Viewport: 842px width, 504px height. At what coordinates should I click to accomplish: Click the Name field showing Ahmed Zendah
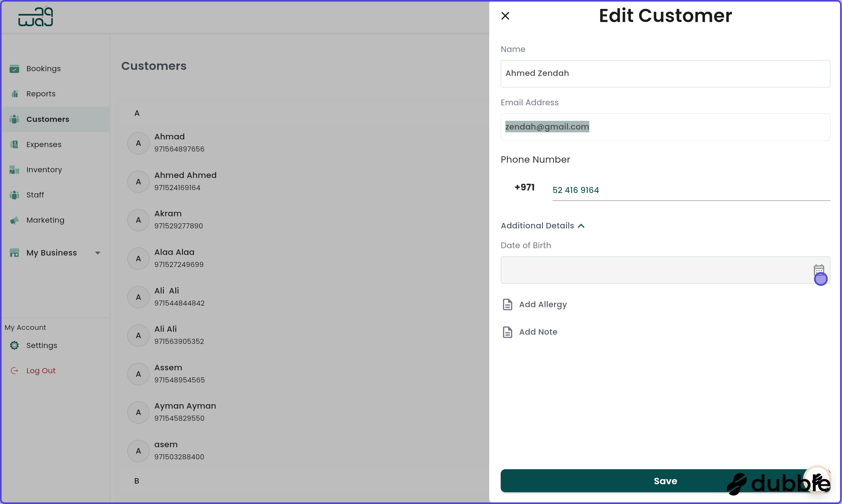(x=665, y=73)
